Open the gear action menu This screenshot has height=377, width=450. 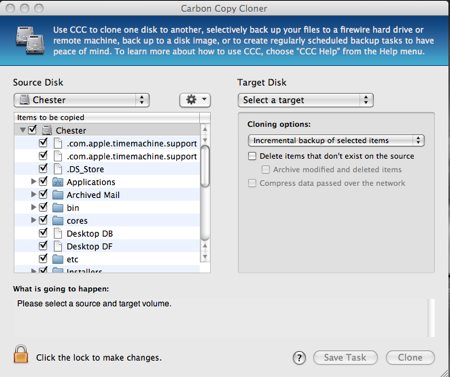point(195,100)
